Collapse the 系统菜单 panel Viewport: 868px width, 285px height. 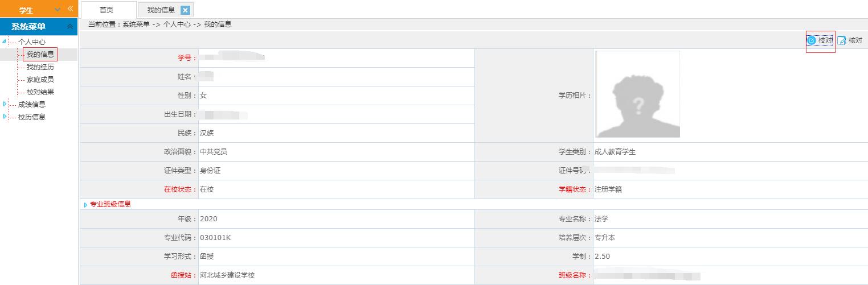pos(70,27)
